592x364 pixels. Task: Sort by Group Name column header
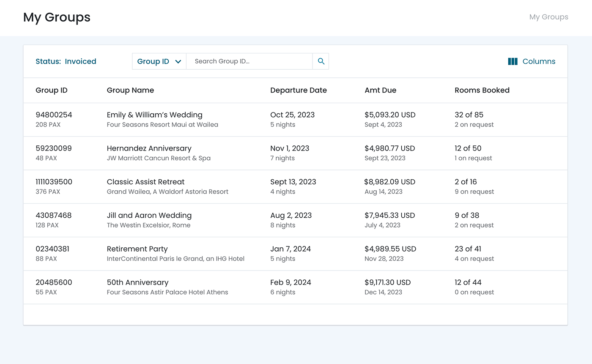[130, 90]
